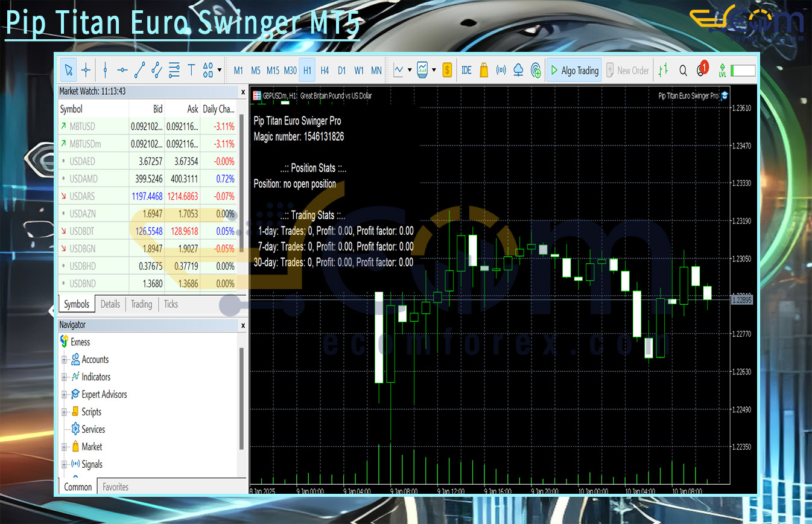
Task: Click the green LVL connection icon
Action: tap(722, 71)
